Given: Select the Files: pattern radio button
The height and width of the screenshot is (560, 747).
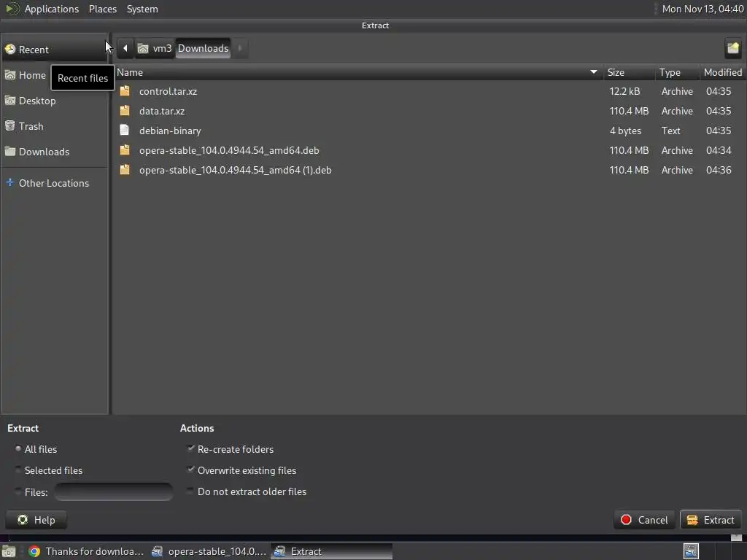Looking at the screenshot, I should click(x=18, y=491).
